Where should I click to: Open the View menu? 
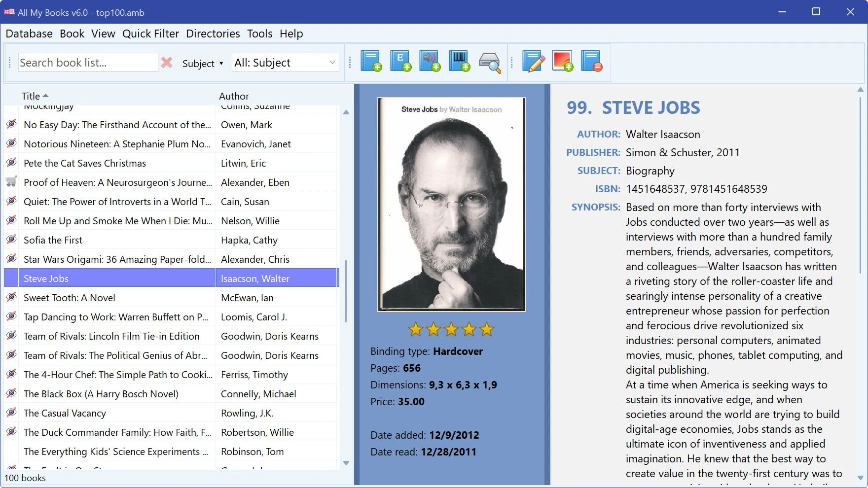coord(103,34)
